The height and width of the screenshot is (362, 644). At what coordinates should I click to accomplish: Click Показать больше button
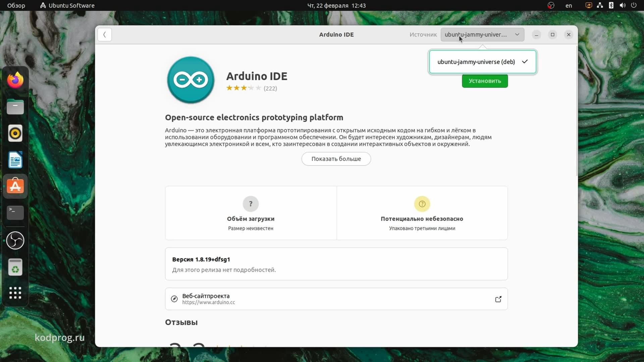336,159
